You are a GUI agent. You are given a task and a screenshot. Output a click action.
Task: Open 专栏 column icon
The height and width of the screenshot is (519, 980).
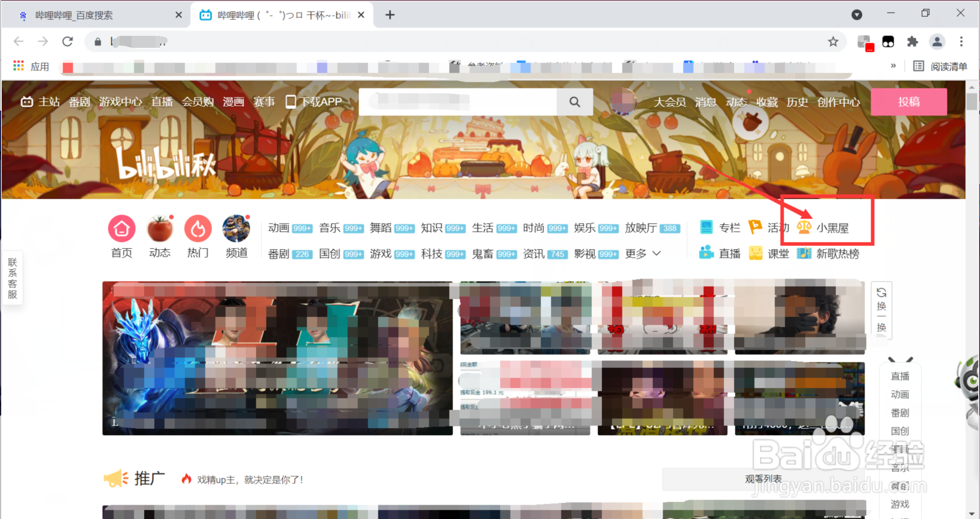pyautogui.click(x=707, y=228)
